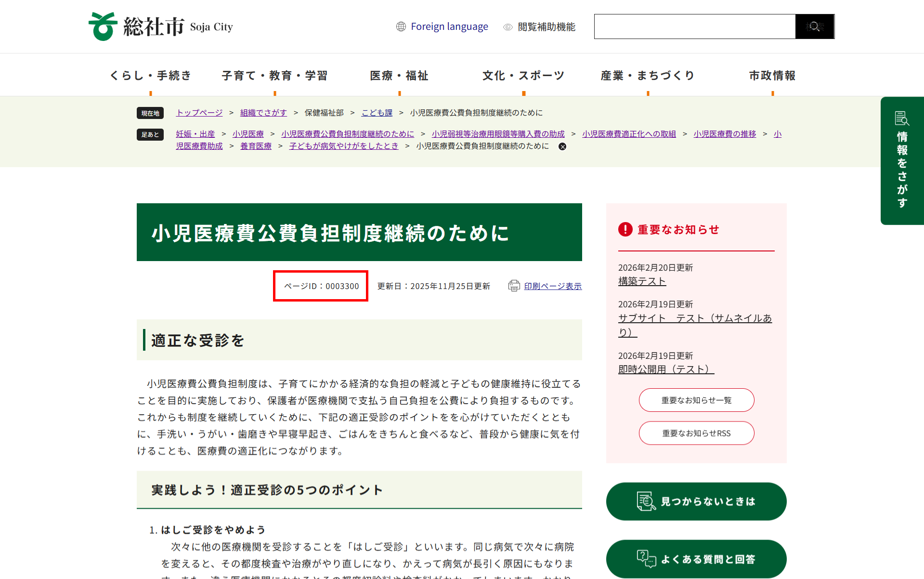Focus the site search text field

(694, 26)
